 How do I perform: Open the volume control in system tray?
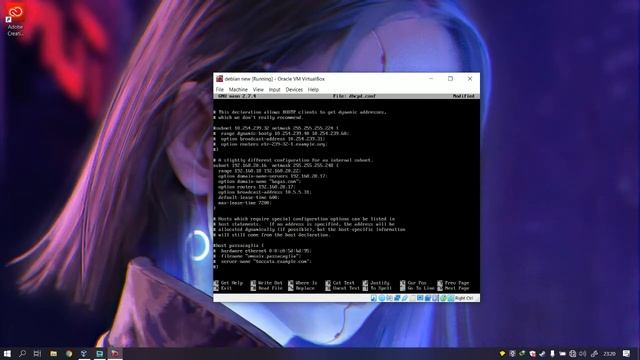[x=582, y=353]
